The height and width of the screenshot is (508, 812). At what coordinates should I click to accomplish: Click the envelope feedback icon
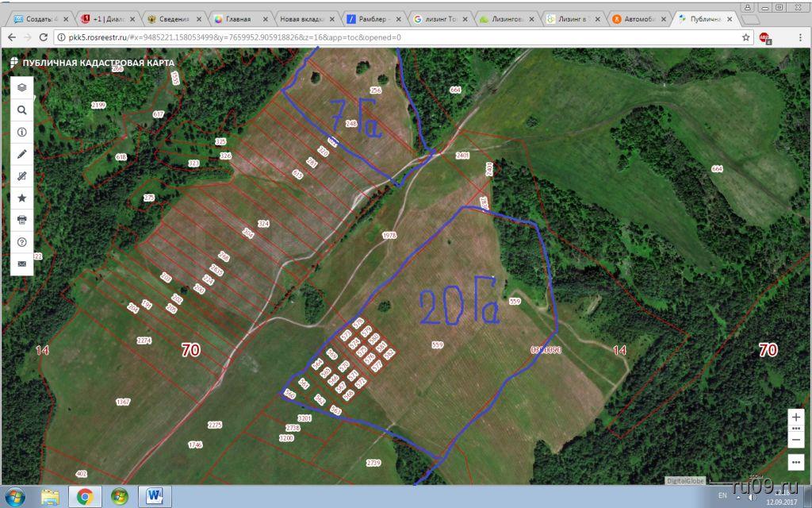tap(21, 264)
